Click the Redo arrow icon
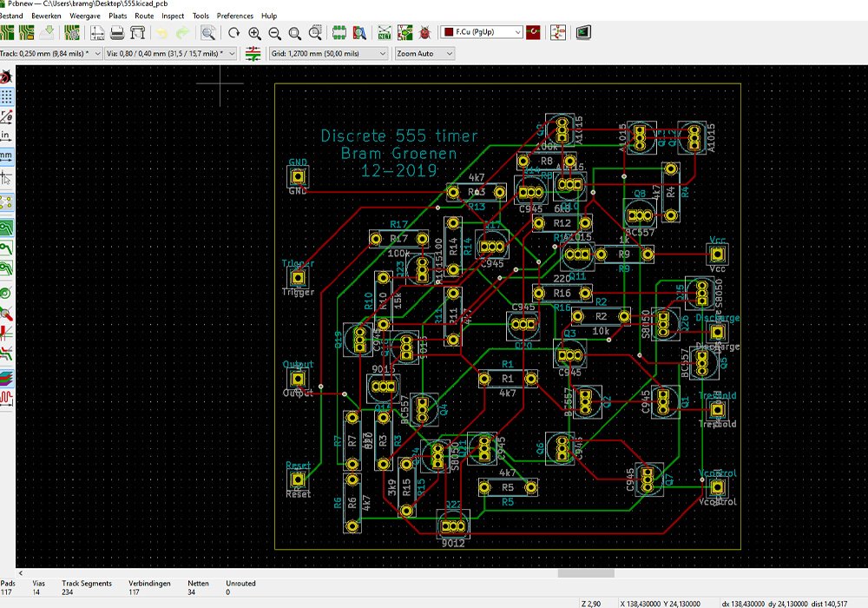Image resolution: width=868 pixels, height=608 pixels. tap(182, 33)
